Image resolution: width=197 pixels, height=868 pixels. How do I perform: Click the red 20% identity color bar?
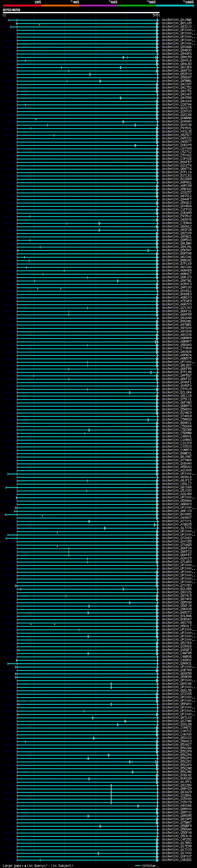[22, 6]
